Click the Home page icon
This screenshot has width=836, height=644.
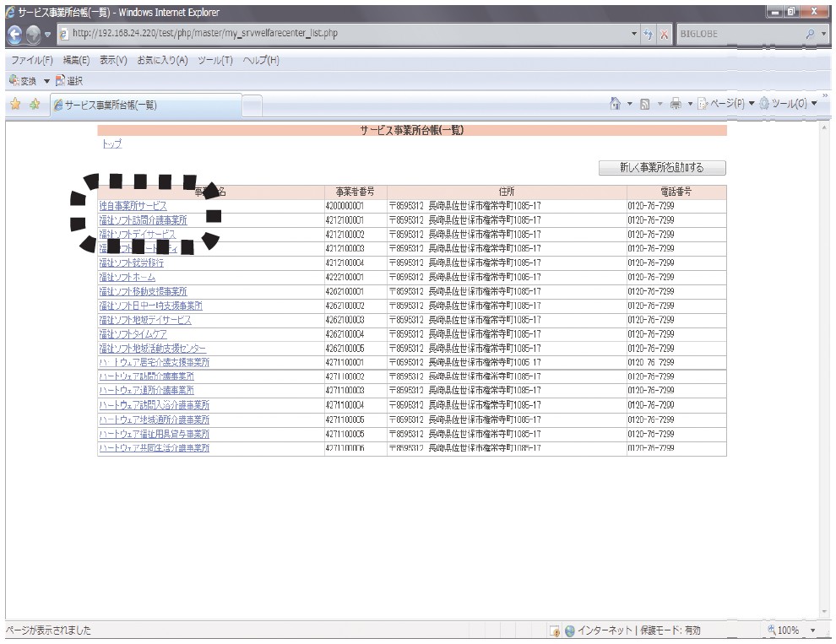619,105
